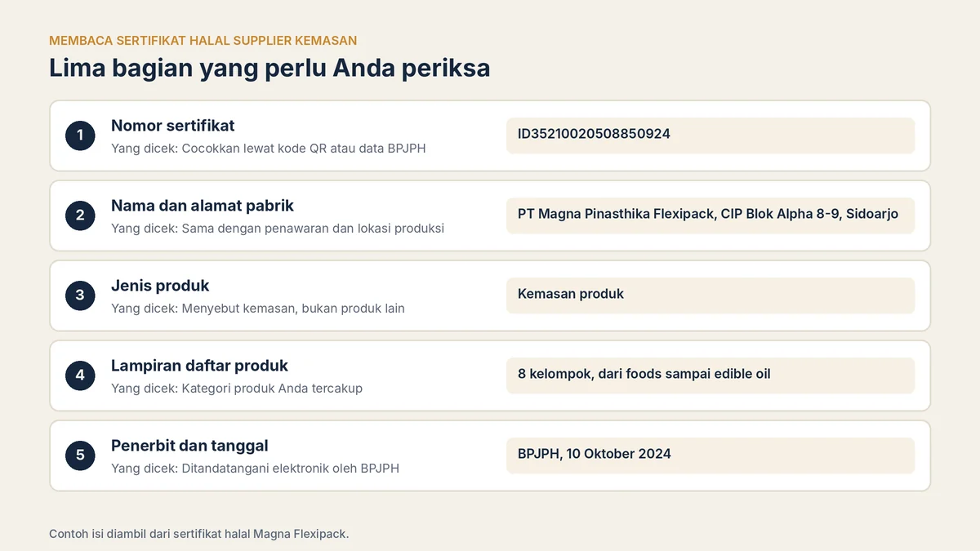Select the 'Jenis produk' heading
Screen dimensions: 980x551
[x=160, y=286]
